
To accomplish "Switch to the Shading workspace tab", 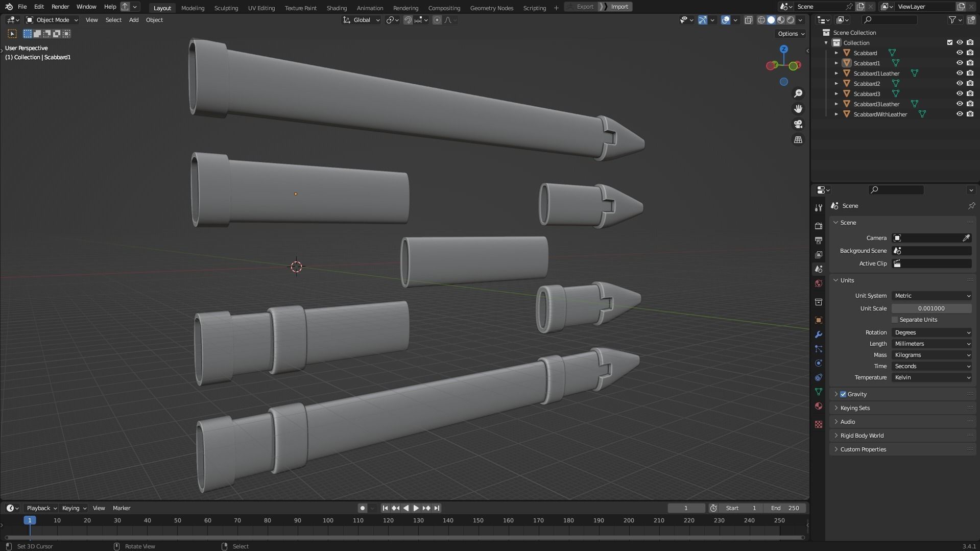I will point(337,8).
